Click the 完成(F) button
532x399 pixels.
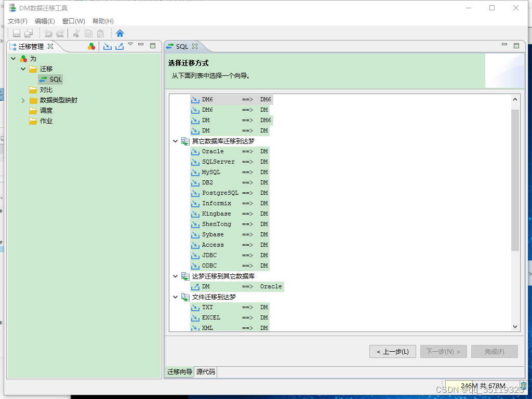[495, 352]
